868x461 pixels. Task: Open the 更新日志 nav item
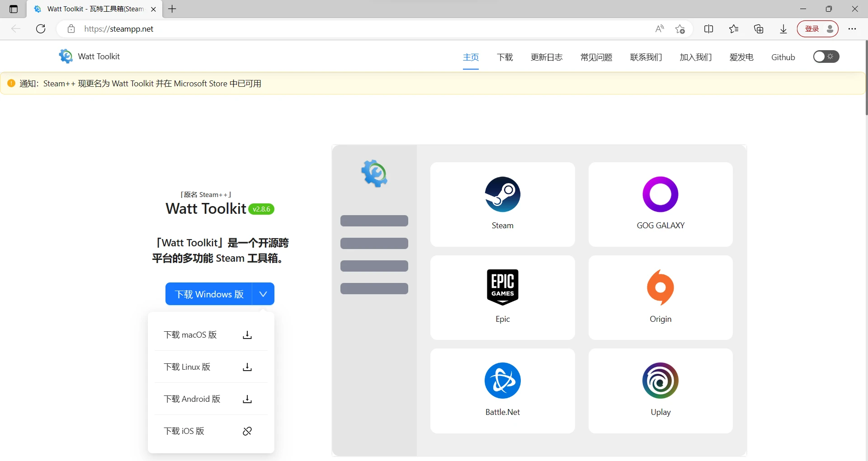point(547,57)
